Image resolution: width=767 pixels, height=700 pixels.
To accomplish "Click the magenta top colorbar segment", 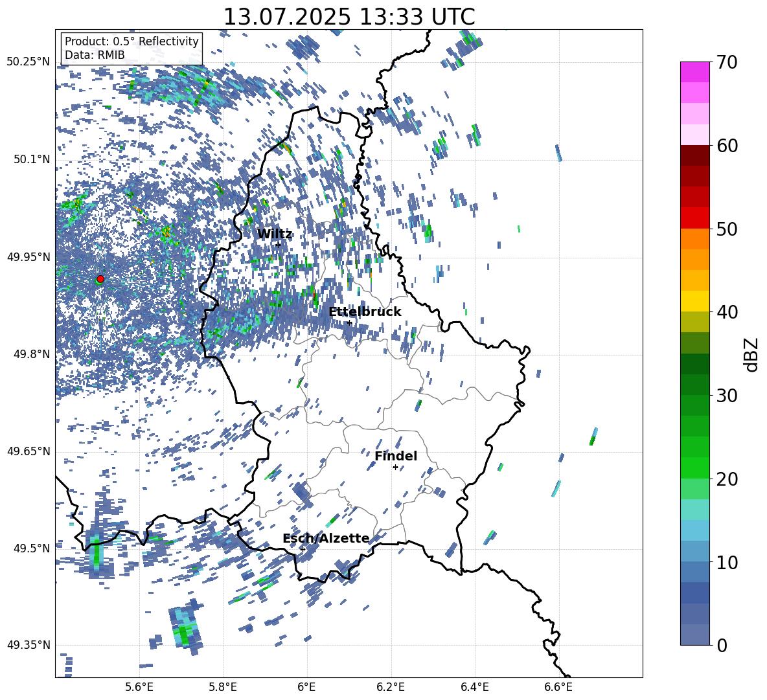I will [x=694, y=72].
